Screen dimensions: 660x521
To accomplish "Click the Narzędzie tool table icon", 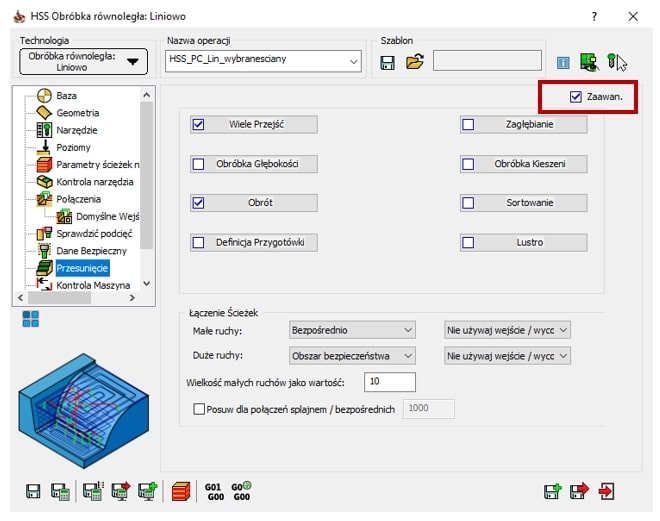I will pyautogui.click(x=44, y=130).
